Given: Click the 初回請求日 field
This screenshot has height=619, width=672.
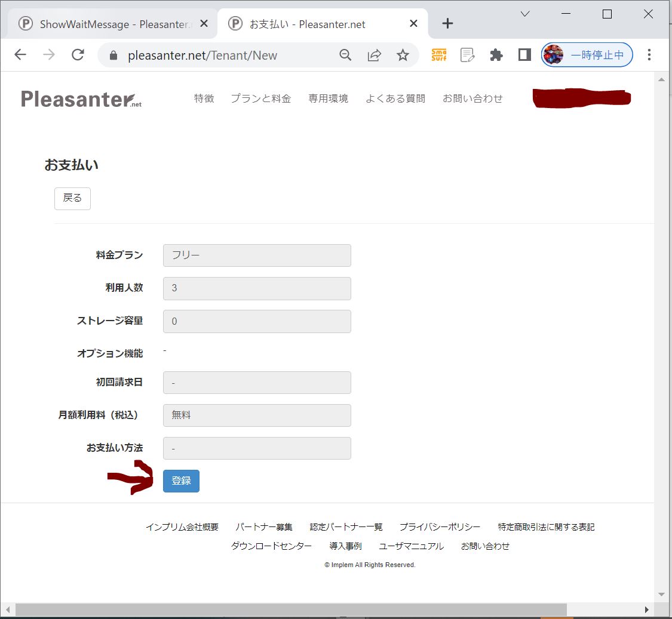Looking at the screenshot, I should click(257, 383).
